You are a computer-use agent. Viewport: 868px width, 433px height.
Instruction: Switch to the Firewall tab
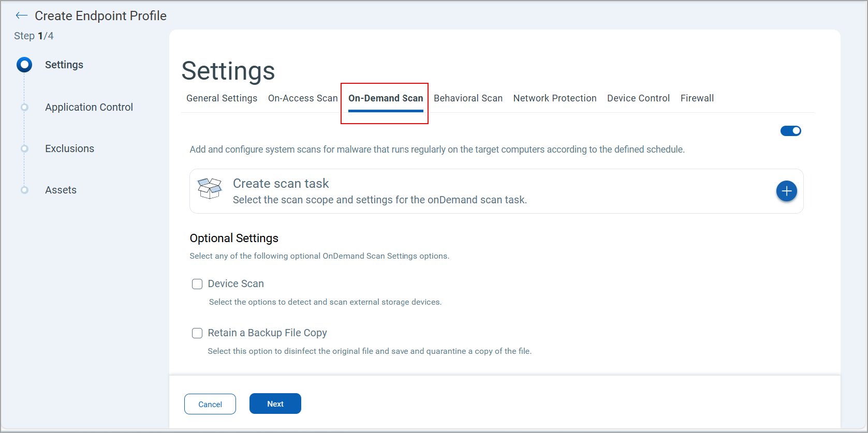point(697,98)
